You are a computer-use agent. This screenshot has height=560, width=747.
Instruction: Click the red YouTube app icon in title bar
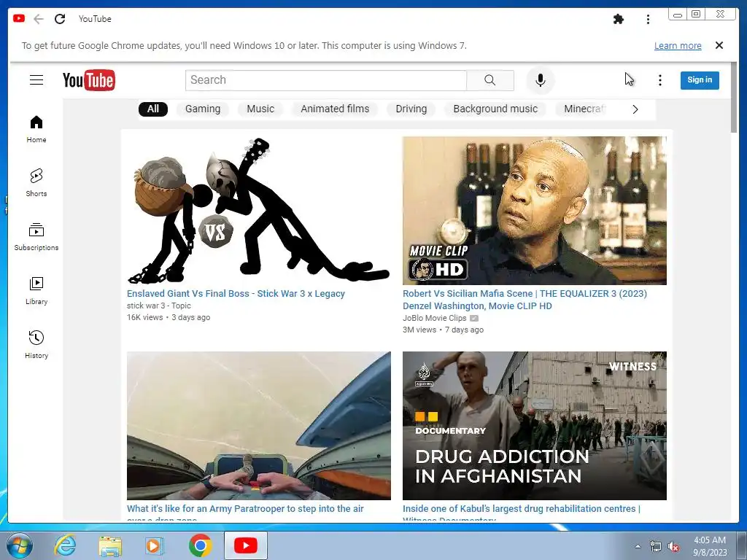click(x=19, y=18)
